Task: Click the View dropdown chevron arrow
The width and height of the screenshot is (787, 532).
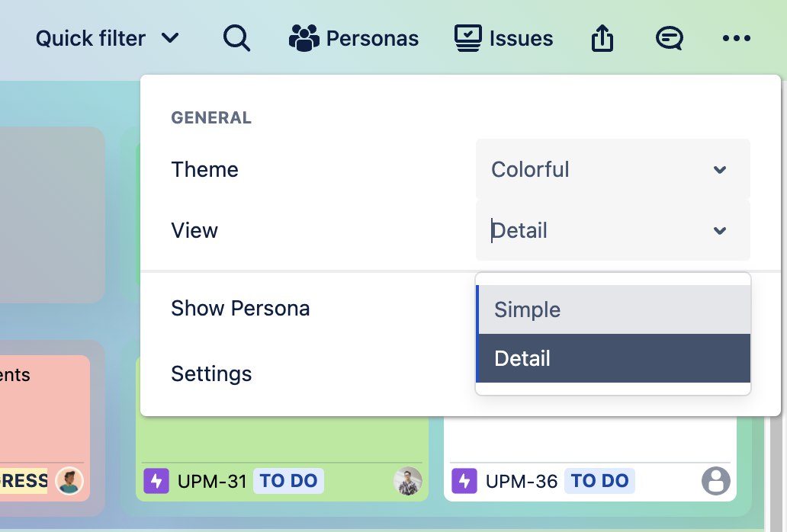Action: [719, 230]
